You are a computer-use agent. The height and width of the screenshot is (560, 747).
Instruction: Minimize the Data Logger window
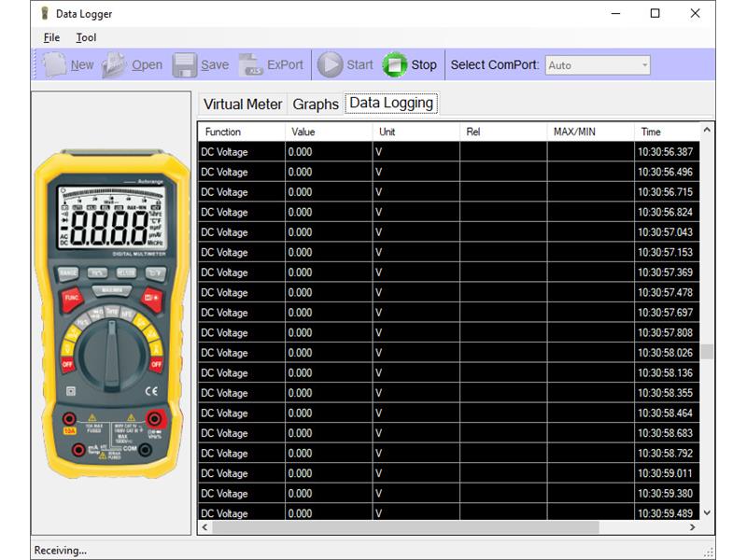(615, 13)
